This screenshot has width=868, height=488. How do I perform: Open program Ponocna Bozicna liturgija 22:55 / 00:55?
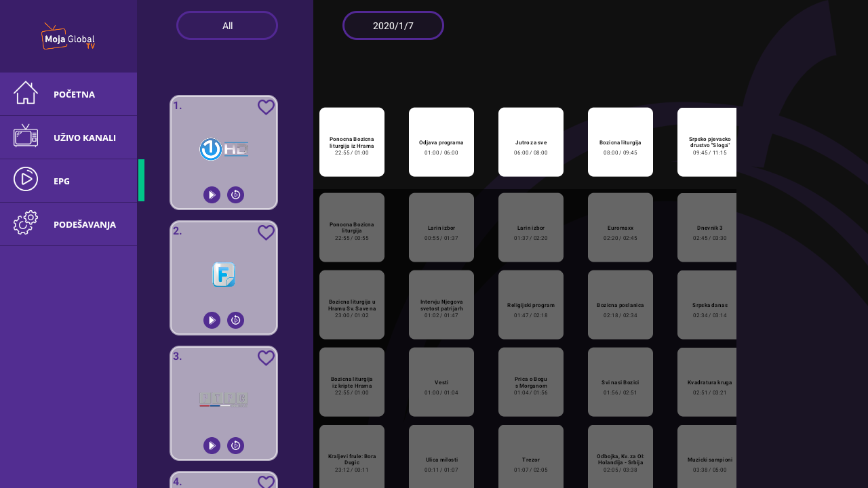pos(352,228)
